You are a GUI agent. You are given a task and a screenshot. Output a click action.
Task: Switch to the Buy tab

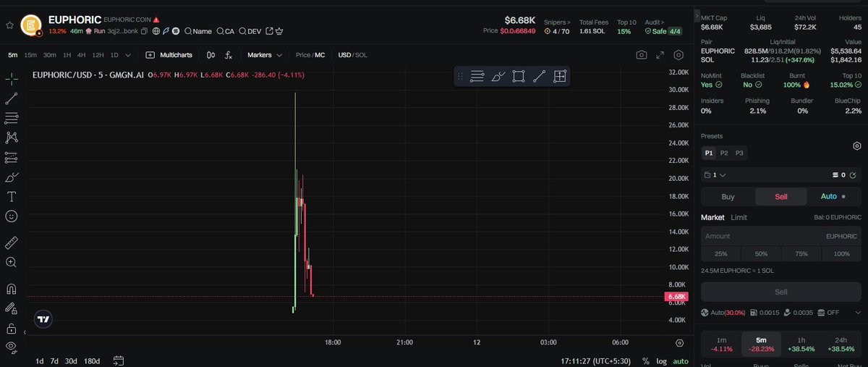(728, 197)
